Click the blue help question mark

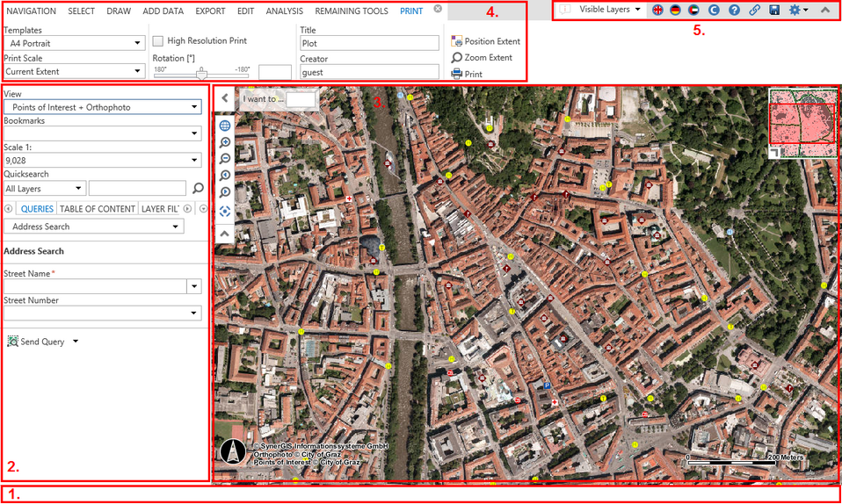tap(734, 10)
